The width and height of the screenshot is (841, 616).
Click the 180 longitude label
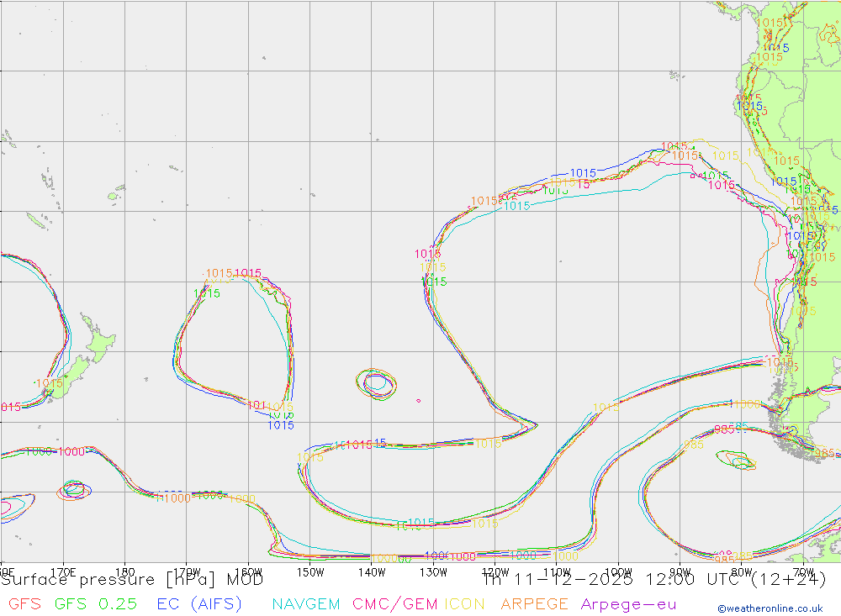[x=124, y=572]
